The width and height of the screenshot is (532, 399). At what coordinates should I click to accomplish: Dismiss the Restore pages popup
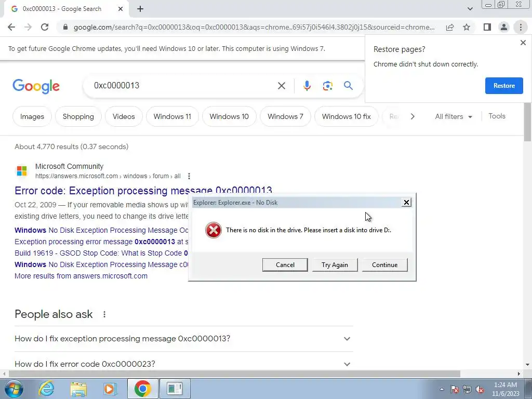(x=523, y=43)
